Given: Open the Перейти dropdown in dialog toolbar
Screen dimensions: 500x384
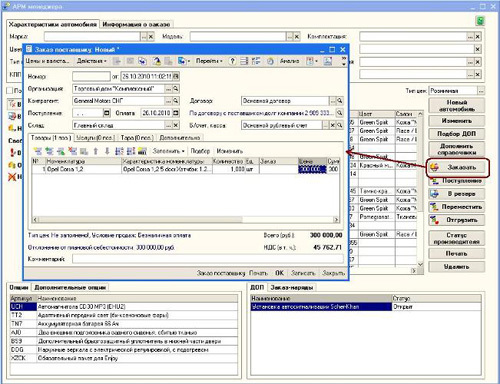Looking at the screenshot, I should click(209, 61).
